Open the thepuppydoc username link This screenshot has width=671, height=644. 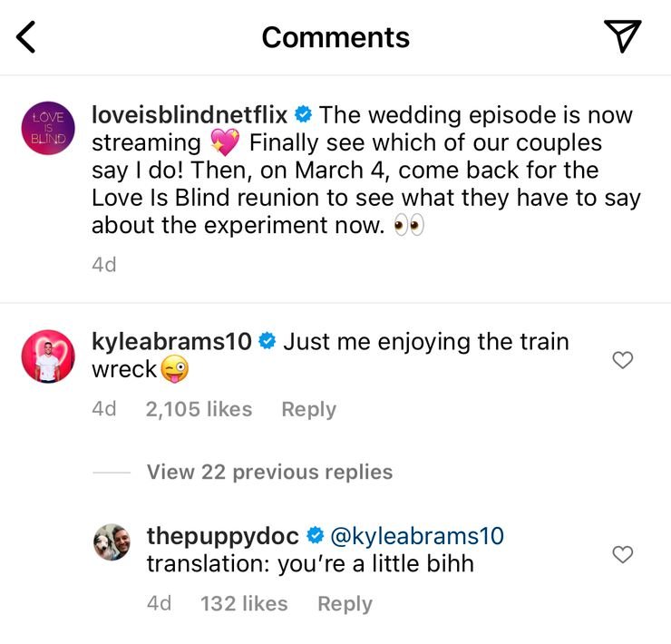coord(222,536)
